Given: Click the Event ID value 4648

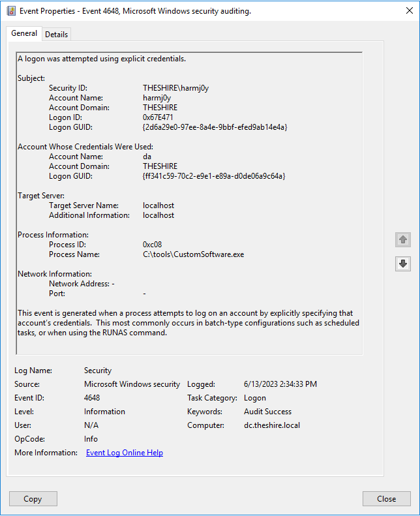Looking at the screenshot, I should click(x=92, y=398).
